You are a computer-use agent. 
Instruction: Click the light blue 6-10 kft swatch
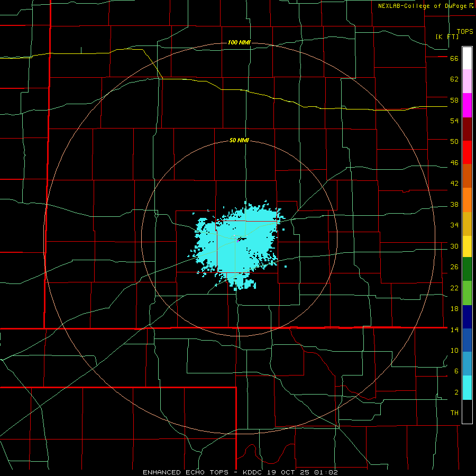pos(467,364)
